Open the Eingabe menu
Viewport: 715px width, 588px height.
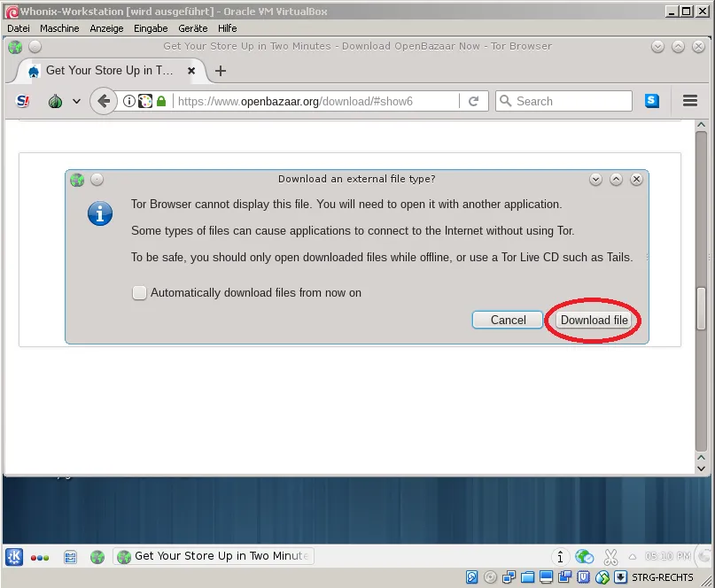click(151, 28)
